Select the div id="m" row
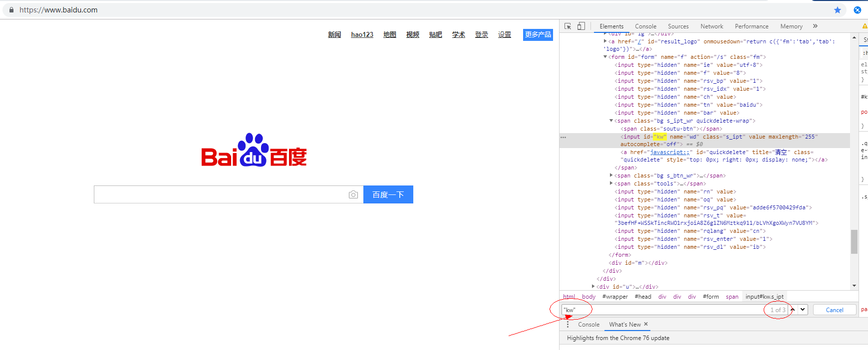 [x=638, y=263]
